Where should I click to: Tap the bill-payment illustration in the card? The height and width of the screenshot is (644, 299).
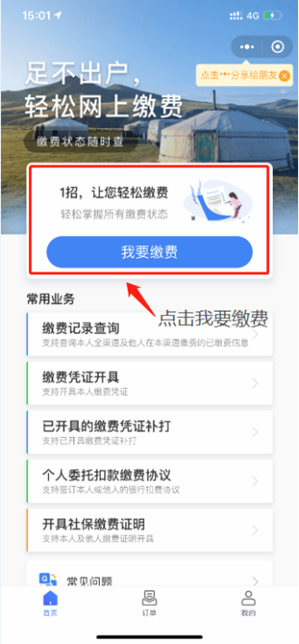218,201
